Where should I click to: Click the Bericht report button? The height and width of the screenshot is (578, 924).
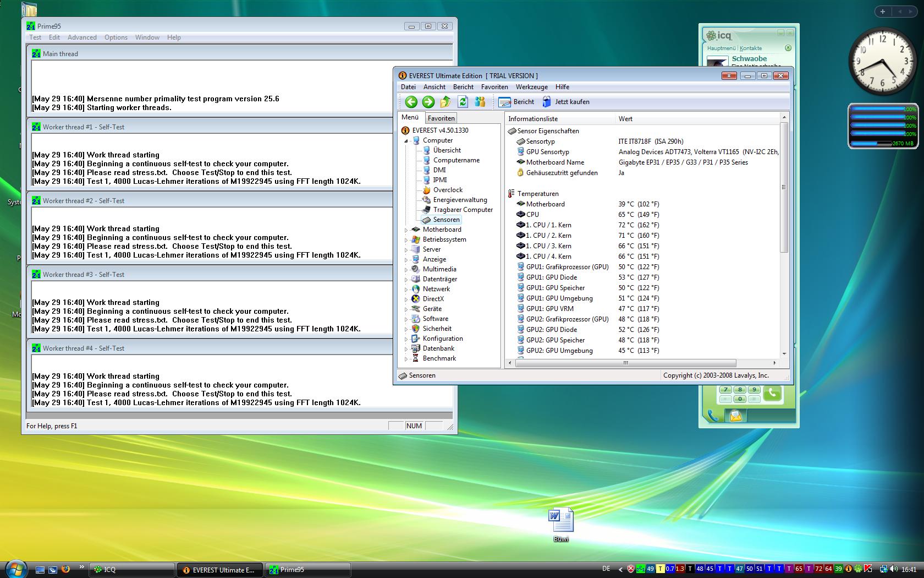pyautogui.click(x=516, y=102)
